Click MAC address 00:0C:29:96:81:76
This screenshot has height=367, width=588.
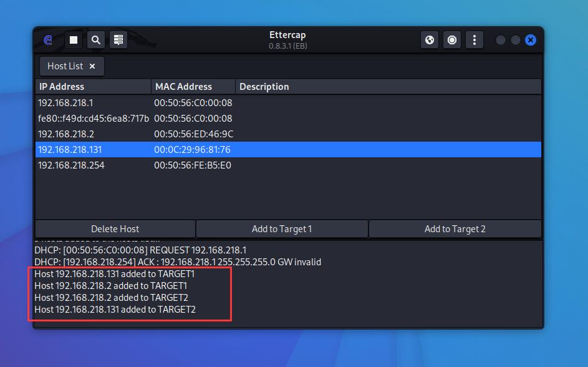pos(192,150)
